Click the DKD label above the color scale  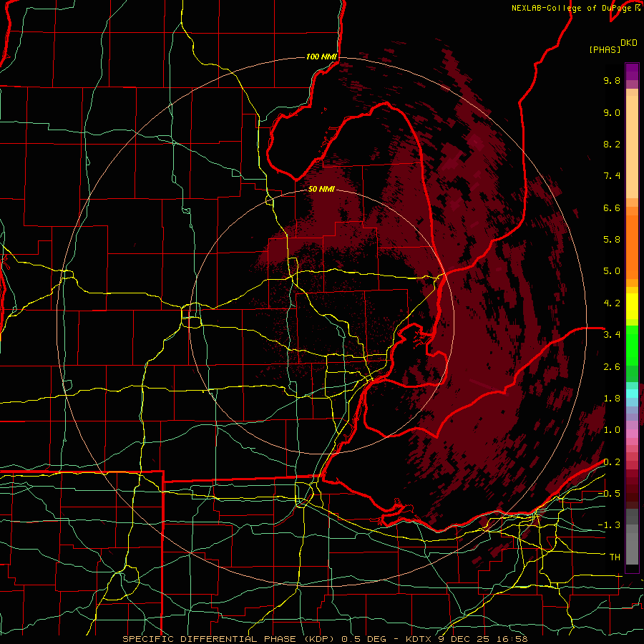coord(629,43)
